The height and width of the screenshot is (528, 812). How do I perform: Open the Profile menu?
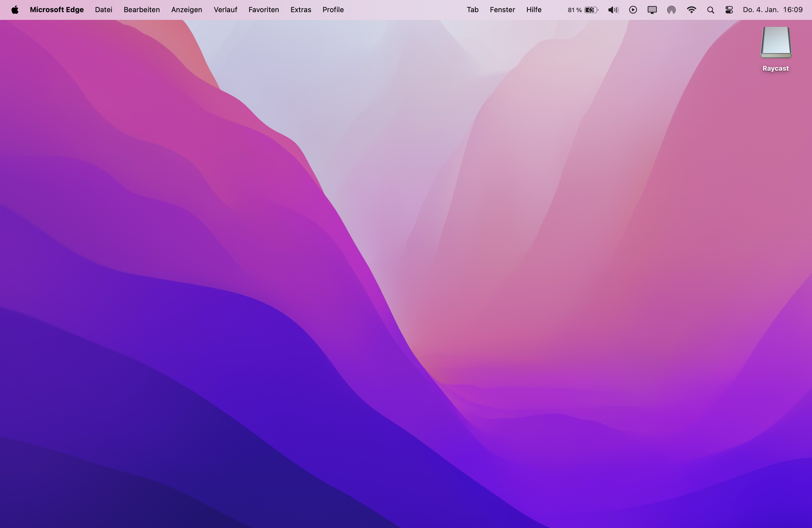point(333,10)
